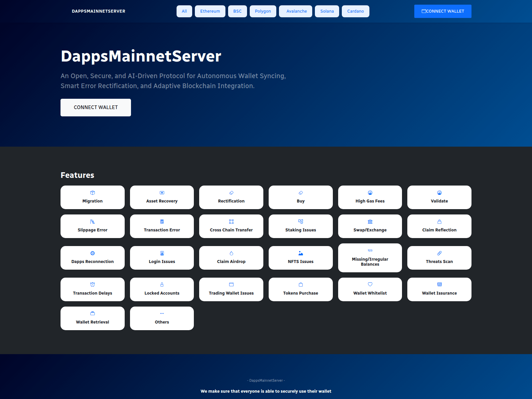Image resolution: width=532 pixels, height=399 pixels.
Task: Open the High Gas Fees label
Action: tap(370, 201)
